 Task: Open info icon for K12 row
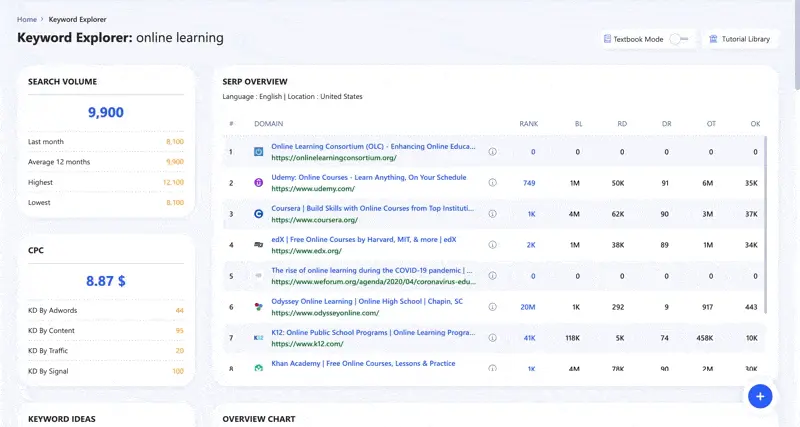[x=492, y=338]
